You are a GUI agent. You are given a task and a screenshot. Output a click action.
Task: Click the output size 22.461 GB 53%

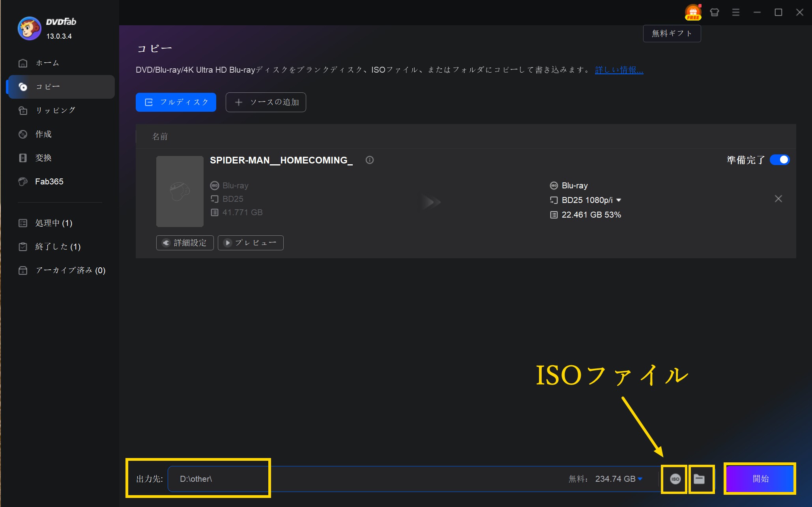[591, 215]
